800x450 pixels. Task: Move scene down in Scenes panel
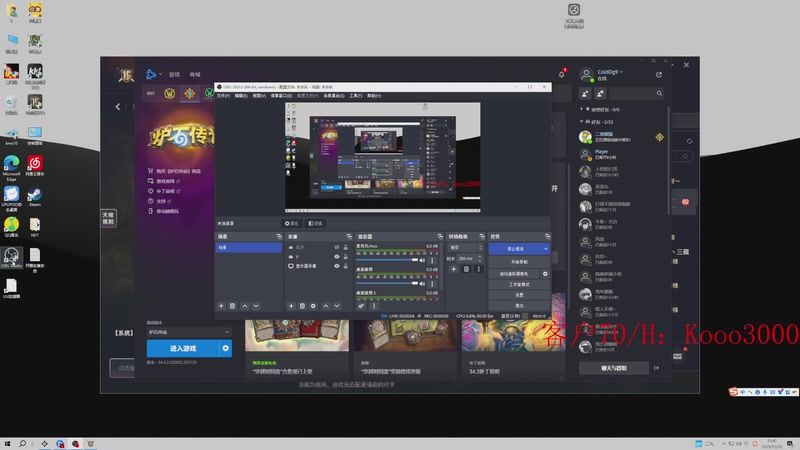tap(256, 306)
